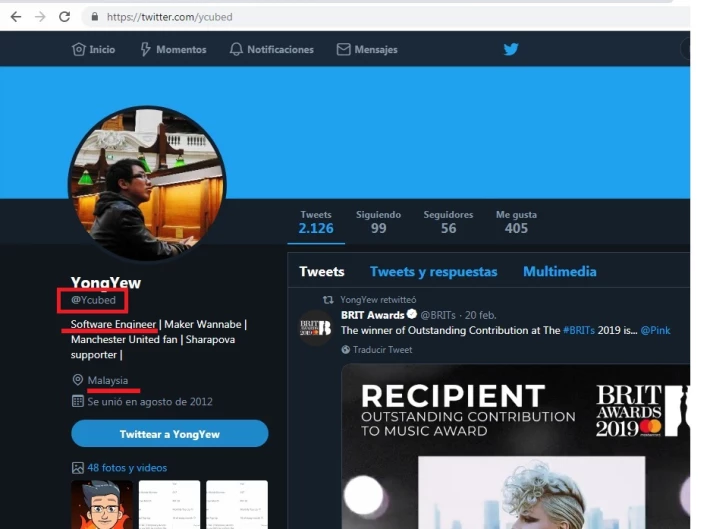Open the tweet's 20 feb. timestamp
The width and height of the screenshot is (710, 529).
tap(480, 315)
